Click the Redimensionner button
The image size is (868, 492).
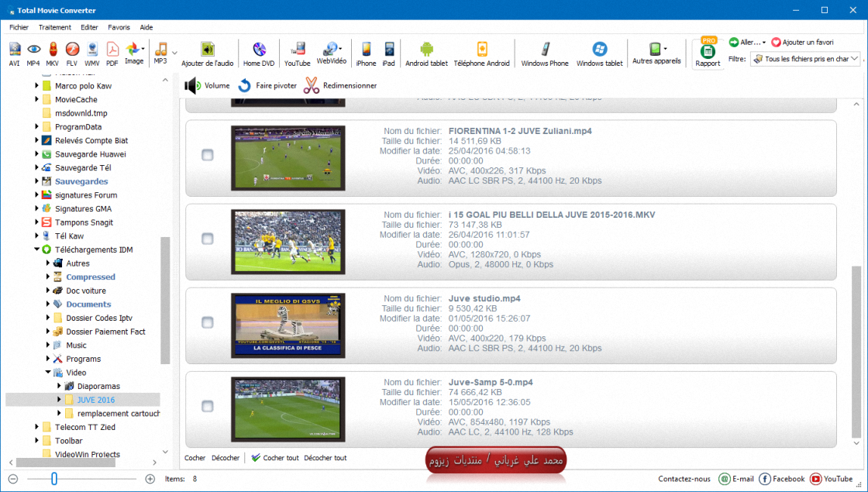click(340, 86)
